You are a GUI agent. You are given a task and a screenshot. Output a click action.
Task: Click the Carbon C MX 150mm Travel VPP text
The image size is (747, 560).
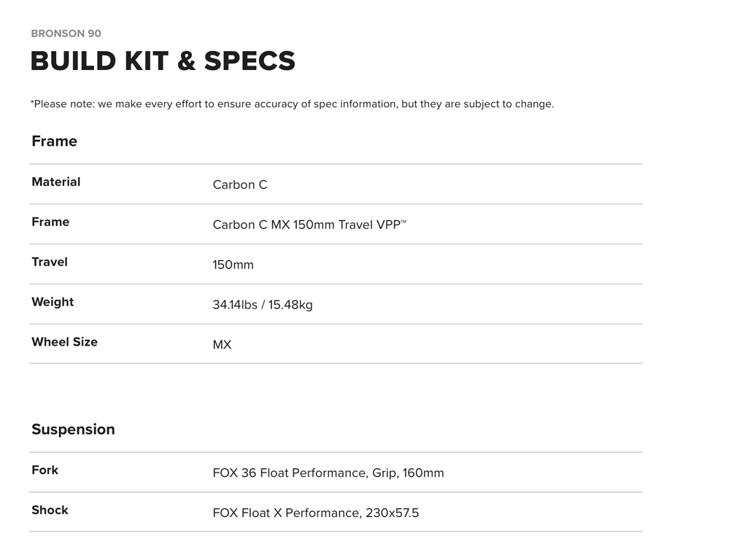click(309, 225)
